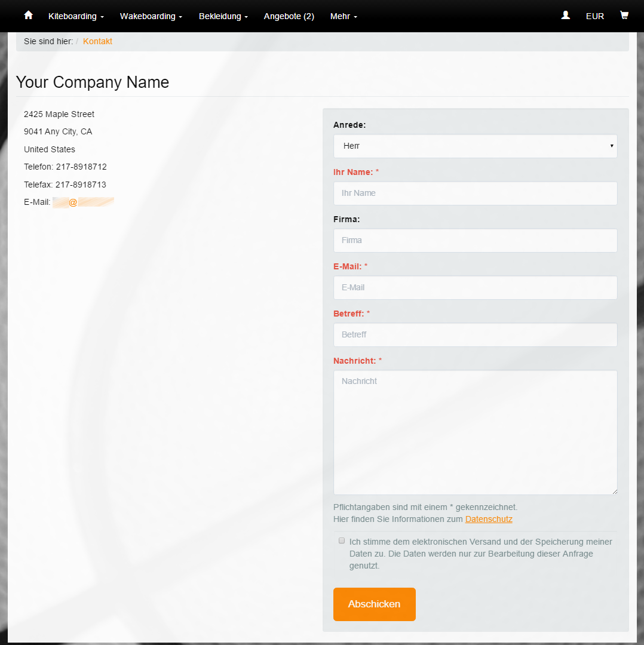Select the text 2425 Maple Street
This screenshot has width=644, height=645.
pos(59,114)
